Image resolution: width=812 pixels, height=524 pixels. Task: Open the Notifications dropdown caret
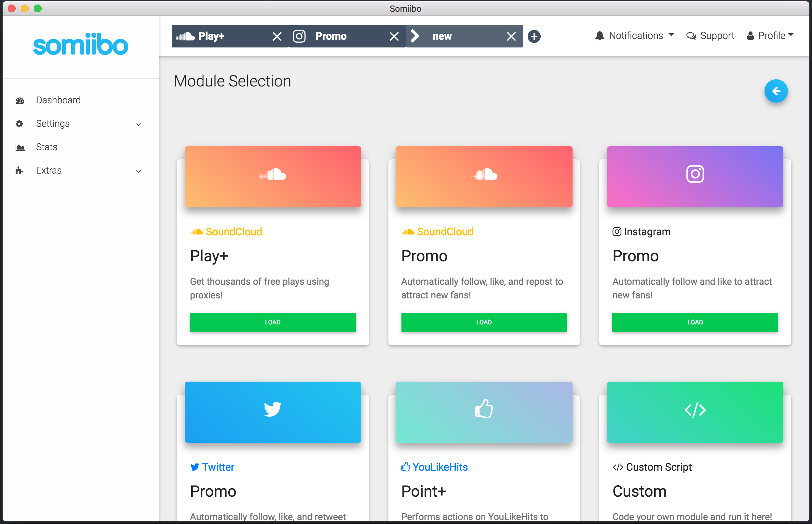click(671, 35)
